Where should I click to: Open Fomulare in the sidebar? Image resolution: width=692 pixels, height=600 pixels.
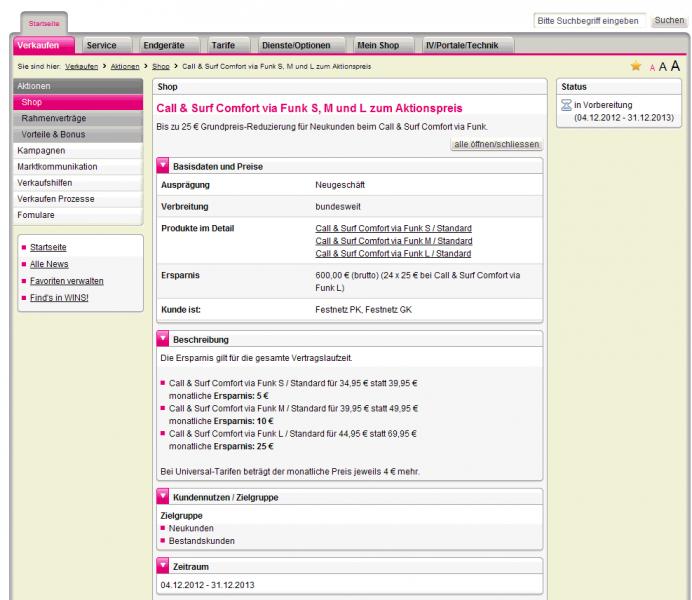78,215
